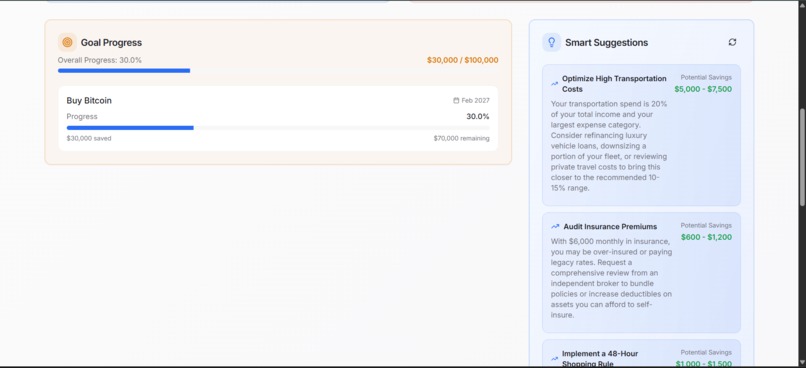Refresh the Smart Suggestions list
Image resolution: width=806 pixels, height=368 pixels.
coord(732,42)
